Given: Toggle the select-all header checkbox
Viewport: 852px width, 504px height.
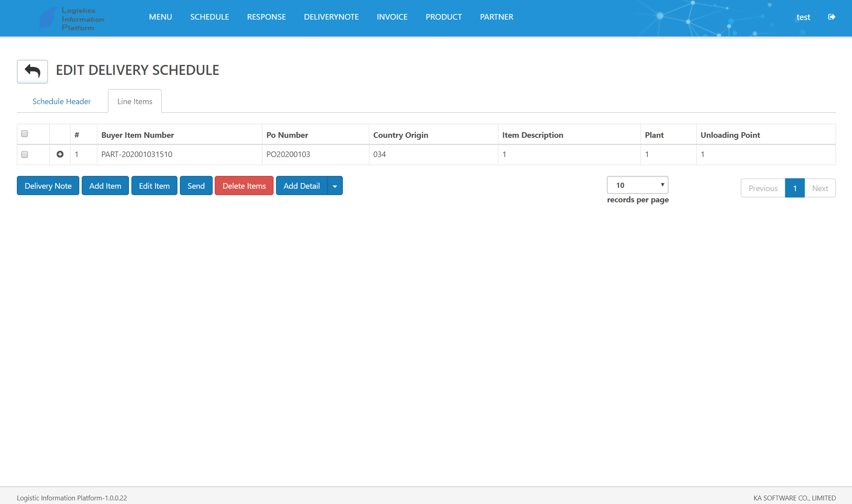Looking at the screenshot, I should (24, 133).
